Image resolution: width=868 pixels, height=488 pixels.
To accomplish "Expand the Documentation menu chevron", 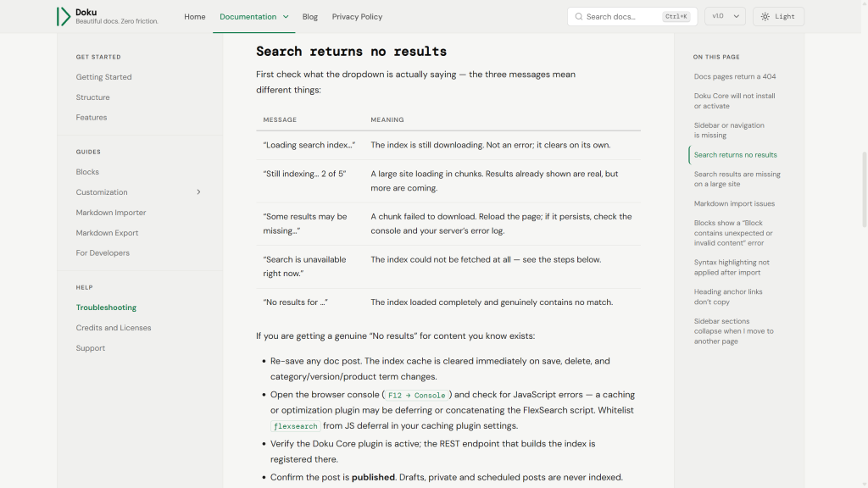I will (x=286, y=17).
